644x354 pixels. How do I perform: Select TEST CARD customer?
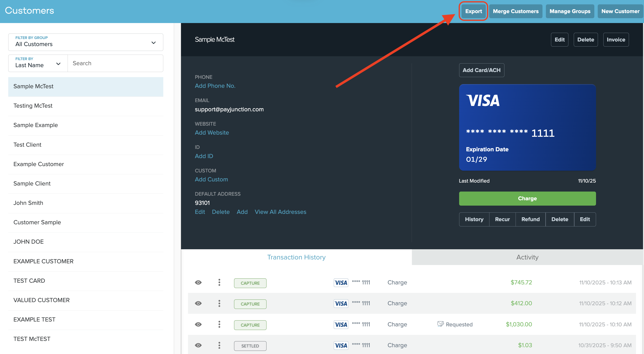click(86, 281)
